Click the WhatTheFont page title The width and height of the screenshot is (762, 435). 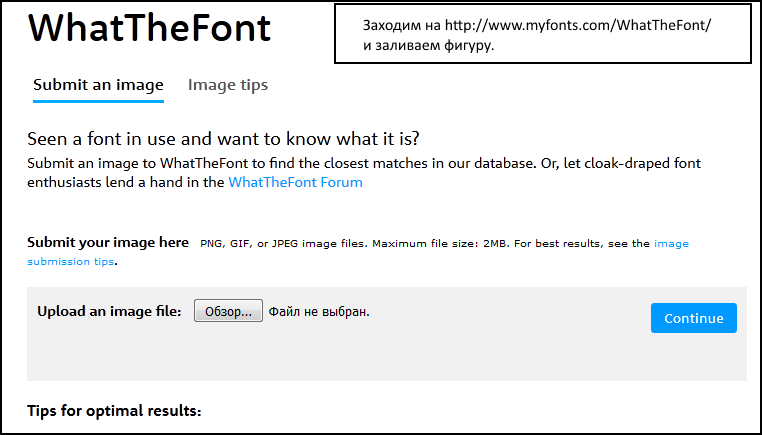click(x=149, y=28)
